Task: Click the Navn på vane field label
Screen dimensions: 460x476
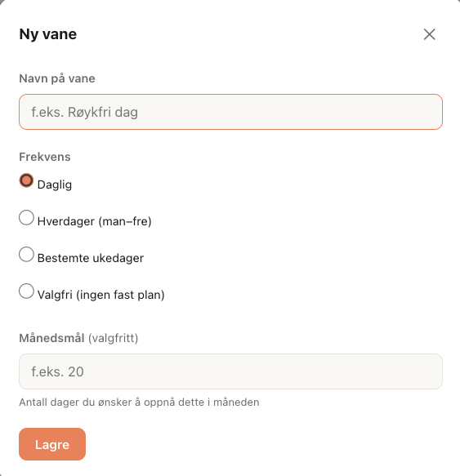Action: (x=57, y=78)
